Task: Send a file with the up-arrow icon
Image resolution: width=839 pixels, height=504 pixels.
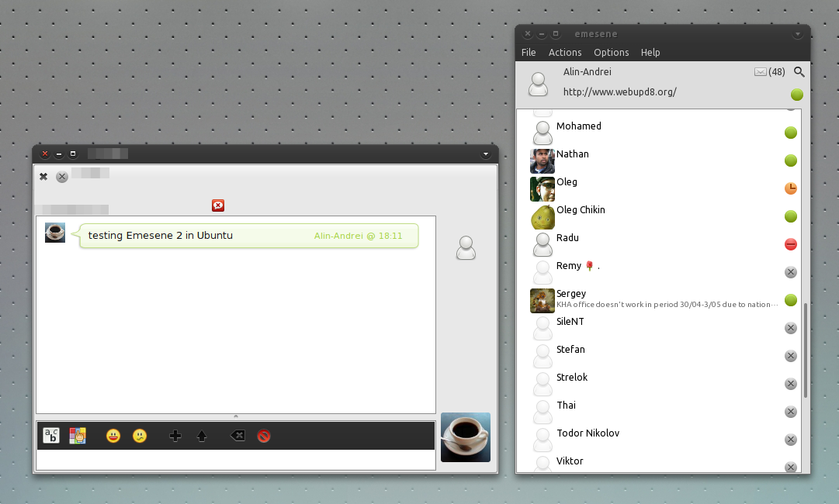Action: 202,436
